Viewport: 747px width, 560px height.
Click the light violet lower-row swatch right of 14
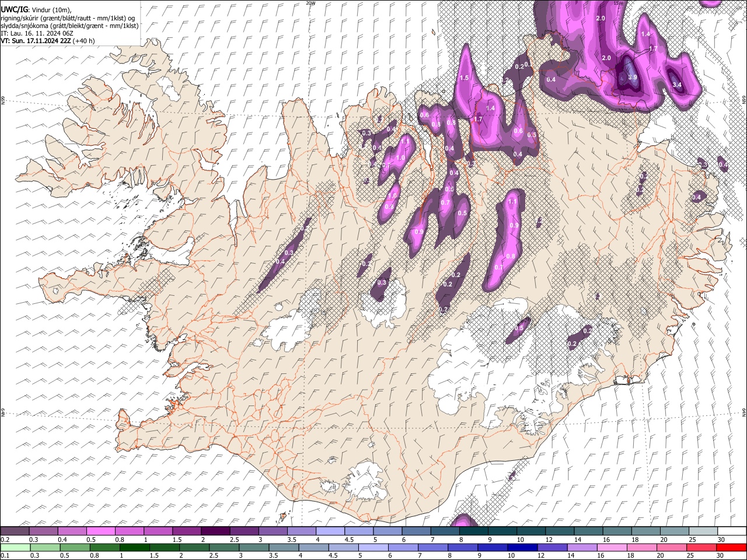point(582,548)
